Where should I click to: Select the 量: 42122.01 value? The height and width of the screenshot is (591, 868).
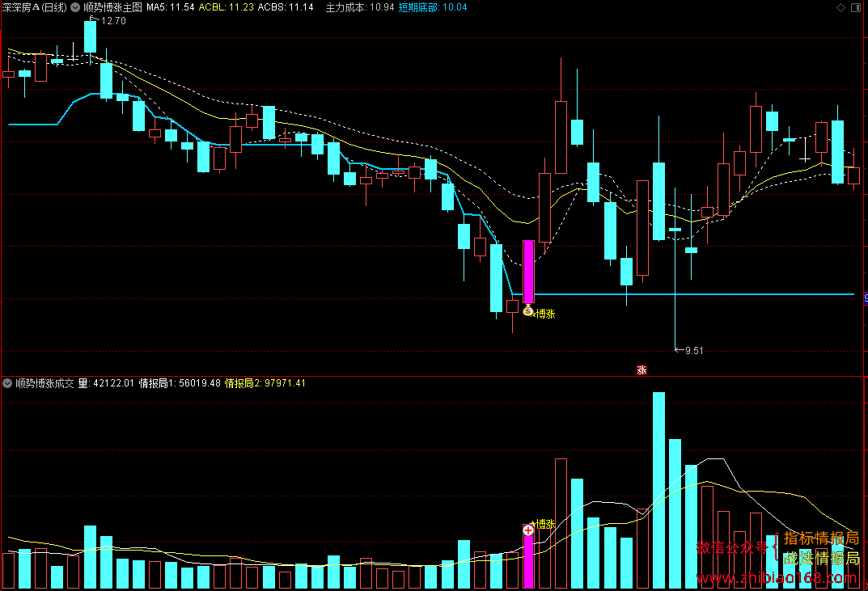pos(106,383)
